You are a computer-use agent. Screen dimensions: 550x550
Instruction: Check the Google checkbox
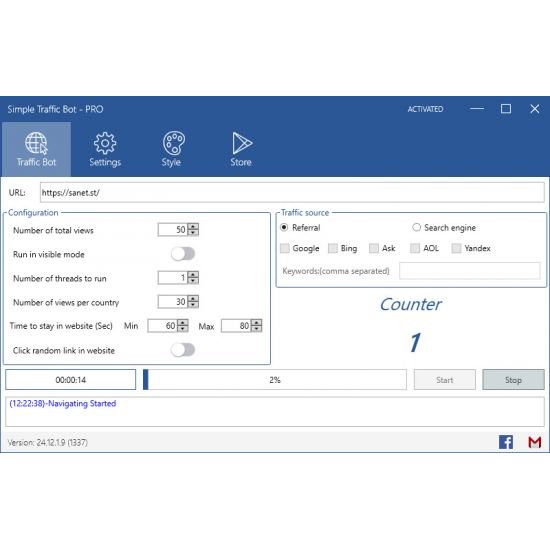coord(285,248)
